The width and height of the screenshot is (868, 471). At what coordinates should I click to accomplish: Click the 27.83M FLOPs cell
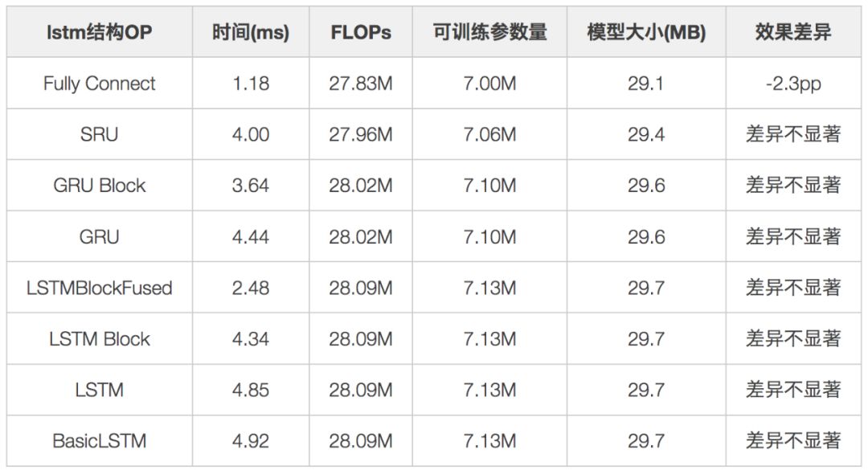361,84
